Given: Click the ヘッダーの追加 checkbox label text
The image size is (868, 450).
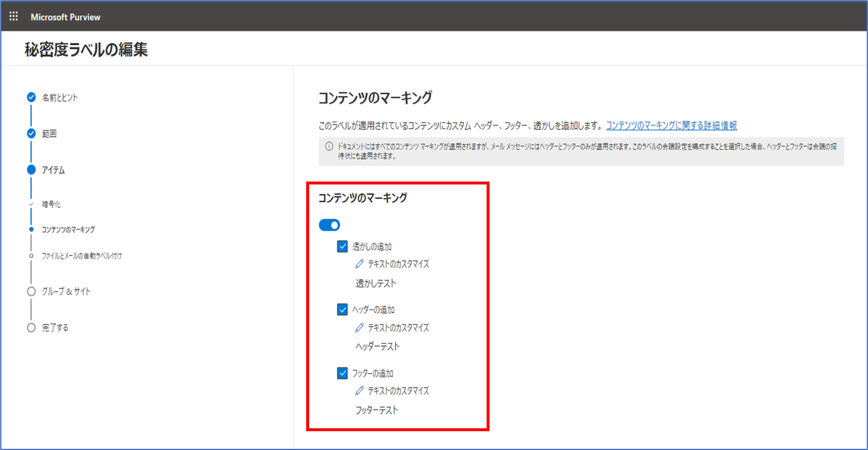Looking at the screenshot, I should [x=374, y=310].
